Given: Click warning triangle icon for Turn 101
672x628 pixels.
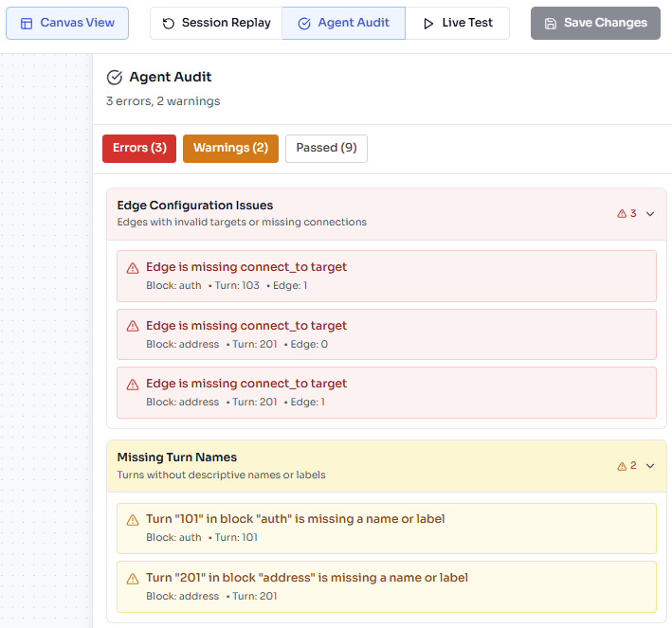Looking at the screenshot, I should tap(133, 520).
